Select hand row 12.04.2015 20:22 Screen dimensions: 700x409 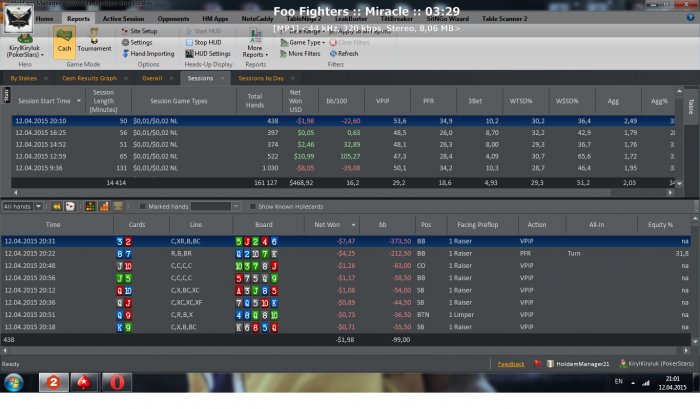[x=346, y=253]
